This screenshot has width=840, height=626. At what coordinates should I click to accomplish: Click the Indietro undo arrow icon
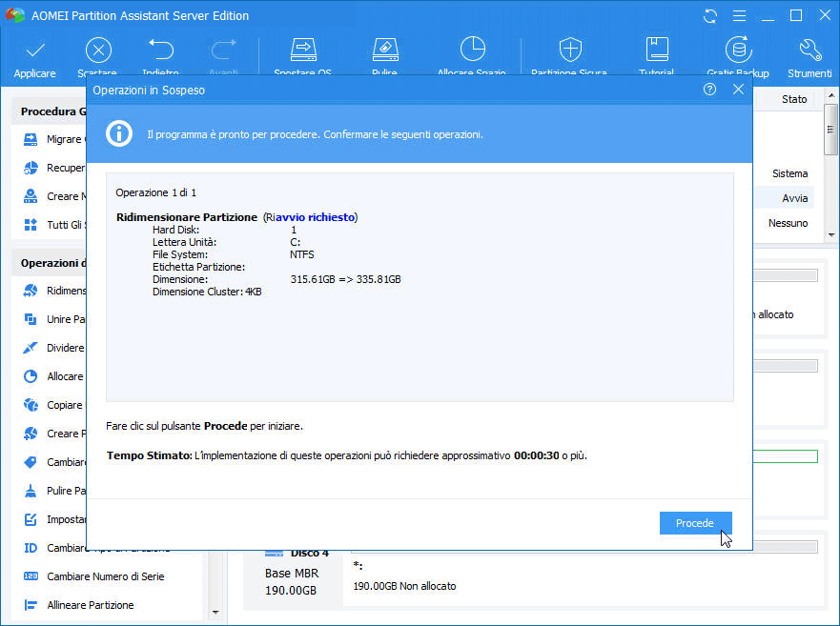(161, 50)
